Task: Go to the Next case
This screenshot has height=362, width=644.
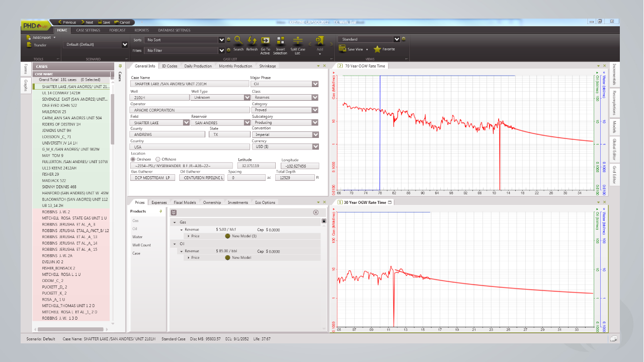Action: [x=87, y=23]
